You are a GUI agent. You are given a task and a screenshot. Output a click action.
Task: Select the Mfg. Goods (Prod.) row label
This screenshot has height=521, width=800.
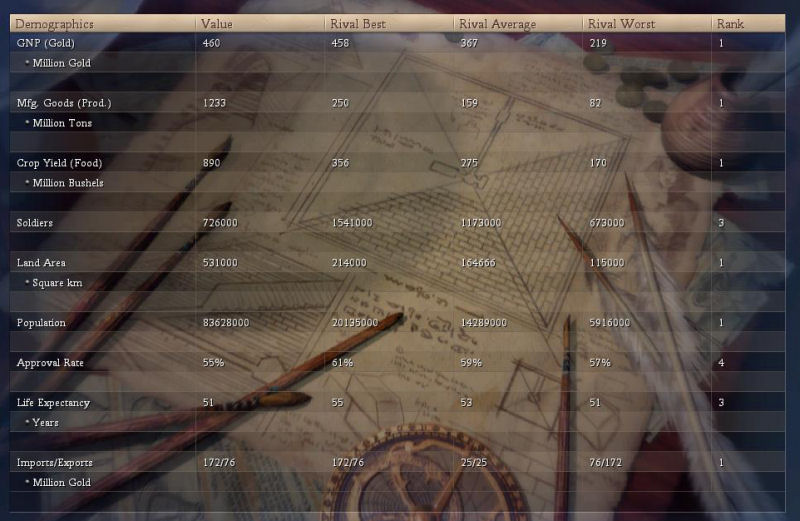click(x=64, y=103)
